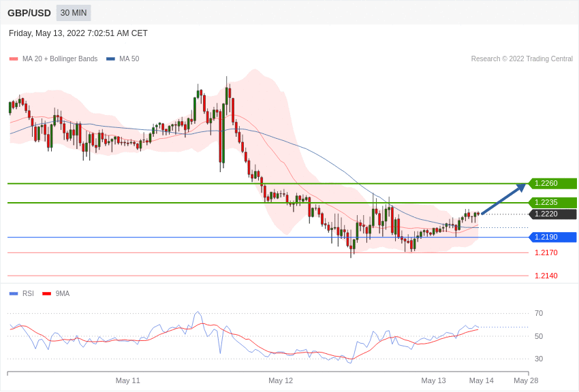Click the Research 2022 Trading Central credit
Viewport: 579px width, 392px height.
coord(522,59)
